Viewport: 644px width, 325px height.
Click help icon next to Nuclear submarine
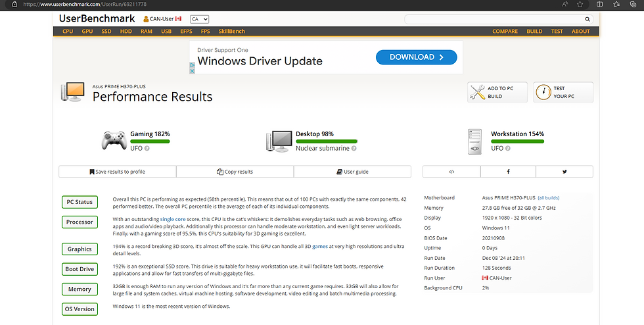(354, 149)
